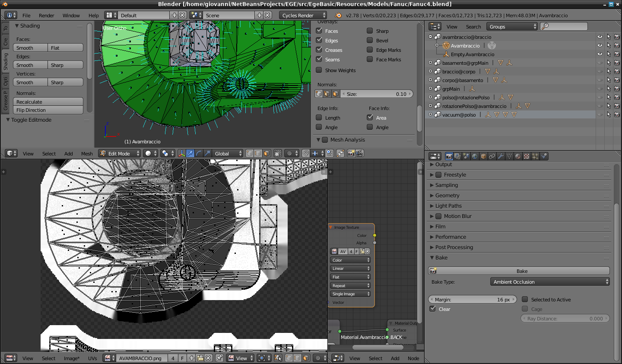The width and height of the screenshot is (622, 364).
Task: Click the Object constraints chain icon
Action: click(492, 156)
